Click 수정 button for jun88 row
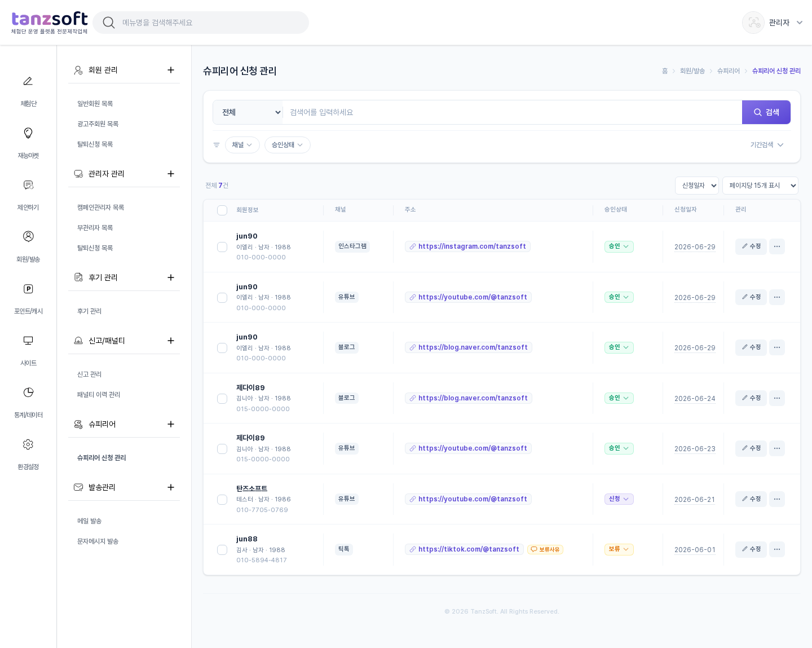This screenshot has height=648, width=812. click(751, 549)
